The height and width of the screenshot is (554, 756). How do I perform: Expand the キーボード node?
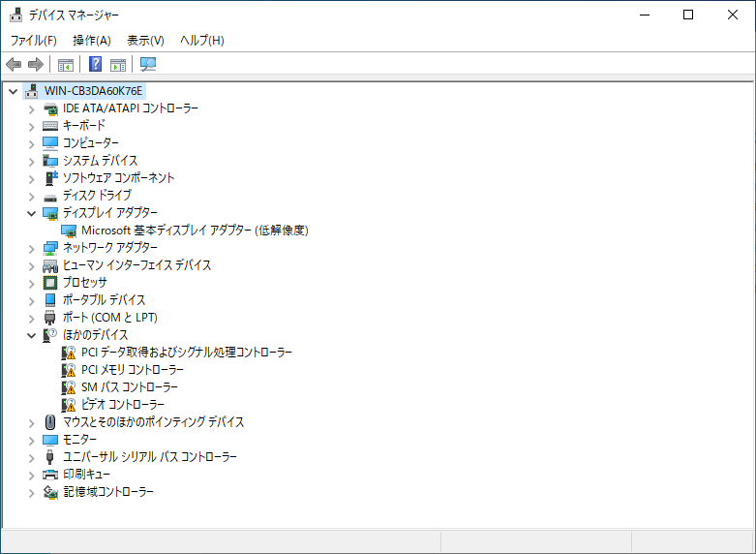31,127
